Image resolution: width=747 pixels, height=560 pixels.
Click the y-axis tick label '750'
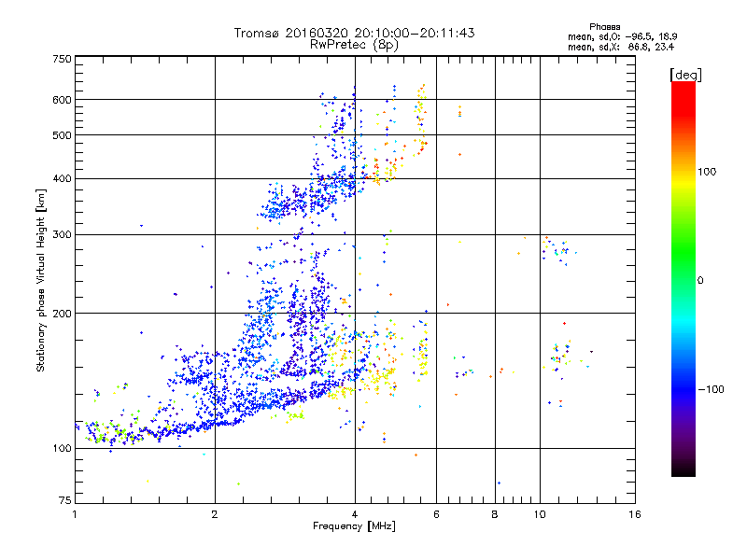click(x=62, y=59)
